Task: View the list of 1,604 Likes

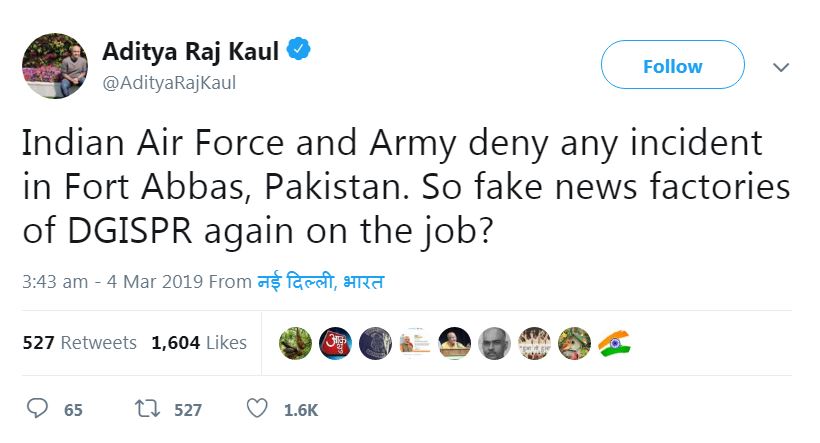Action: 199,343
